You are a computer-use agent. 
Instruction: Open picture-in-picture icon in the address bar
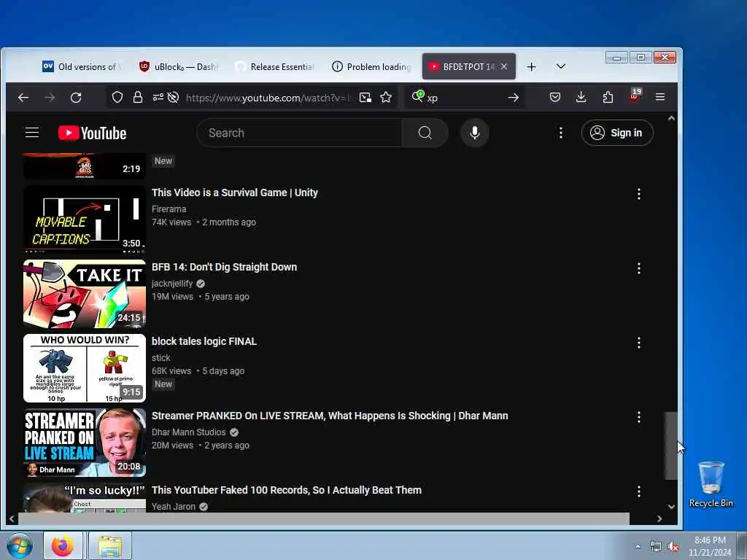[365, 98]
